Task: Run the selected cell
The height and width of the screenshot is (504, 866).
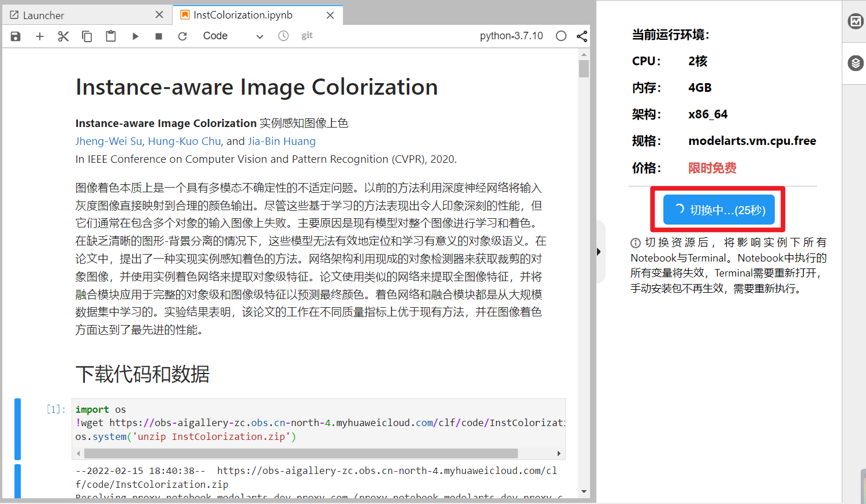Action: tap(135, 36)
